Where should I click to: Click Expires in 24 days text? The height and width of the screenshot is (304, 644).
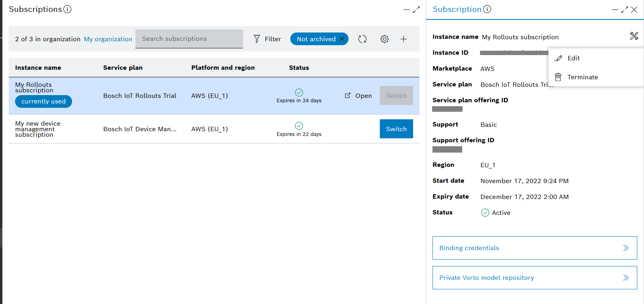point(299,101)
